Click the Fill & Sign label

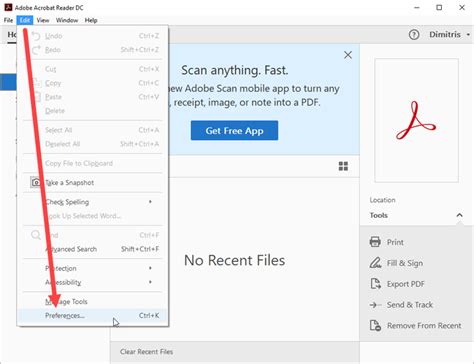(x=405, y=263)
